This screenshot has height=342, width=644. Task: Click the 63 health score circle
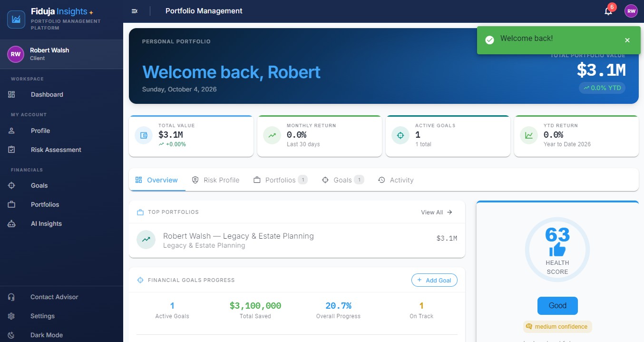[x=557, y=250]
